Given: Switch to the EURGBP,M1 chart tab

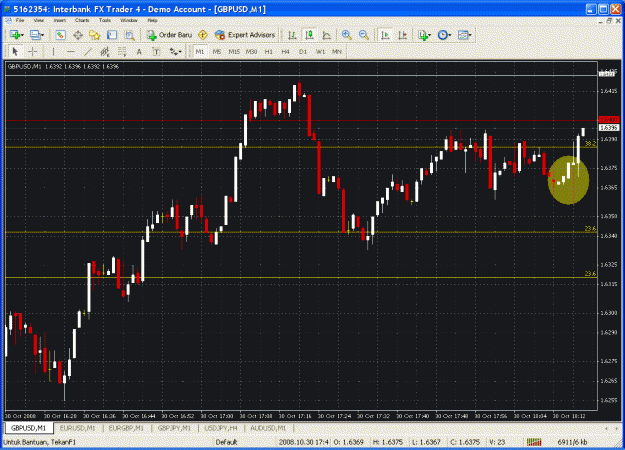Looking at the screenshot, I should [126, 428].
